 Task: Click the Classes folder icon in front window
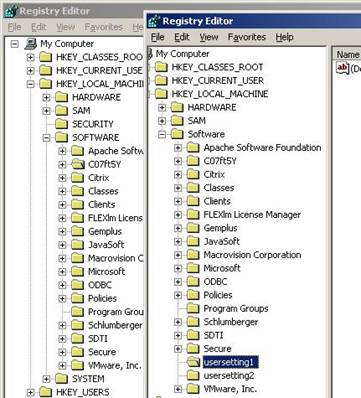click(193, 188)
